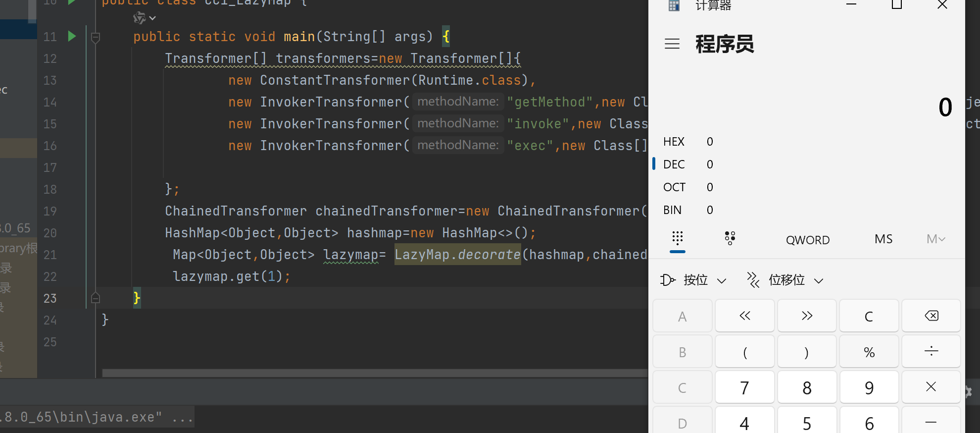This screenshot has height=433, width=980.
Task: Click lazymap.get(1) statement on line 22
Action: tap(231, 276)
